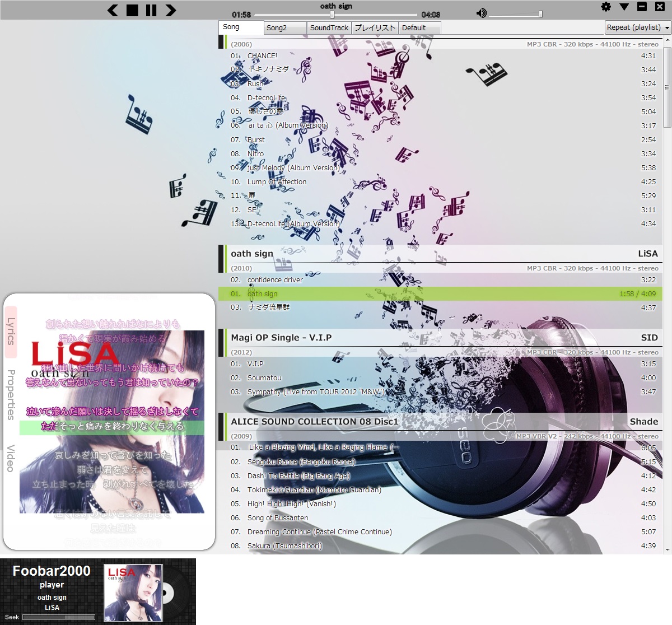Pause the current song
This screenshot has width=672, height=625.
click(x=151, y=10)
